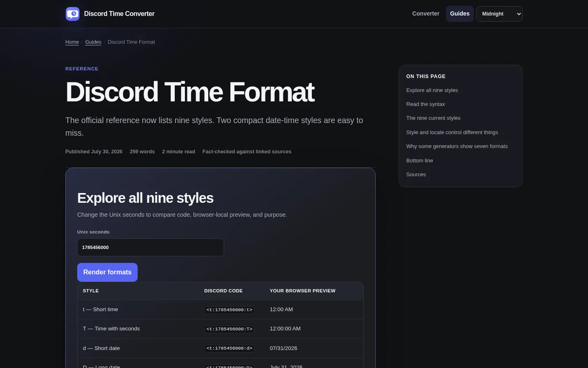
Task: Open Why some generators show seven formats
Action: click(457, 146)
